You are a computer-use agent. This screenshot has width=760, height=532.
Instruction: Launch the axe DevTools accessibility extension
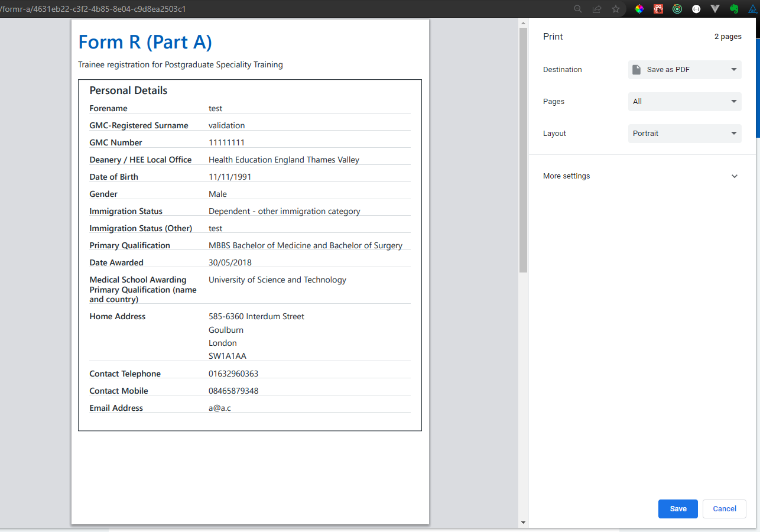pyautogui.click(x=753, y=9)
